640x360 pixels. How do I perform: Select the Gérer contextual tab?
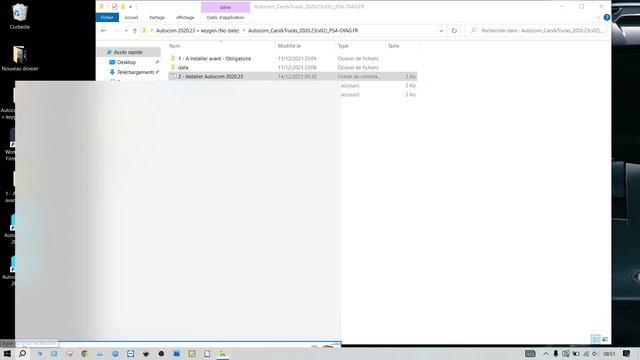point(225,7)
